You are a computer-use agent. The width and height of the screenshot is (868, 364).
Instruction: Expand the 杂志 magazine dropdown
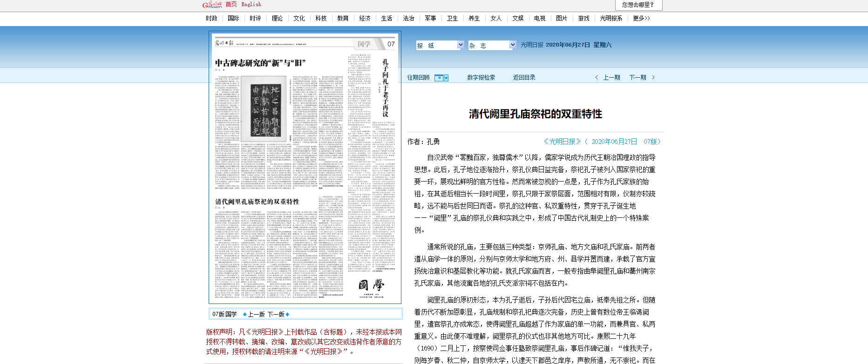pos(512,45)
